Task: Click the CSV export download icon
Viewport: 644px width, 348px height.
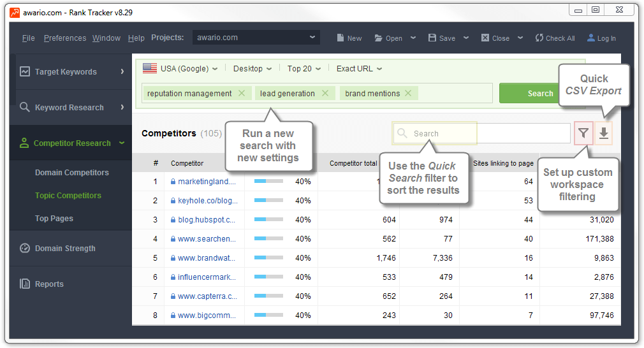Action: 603,133
